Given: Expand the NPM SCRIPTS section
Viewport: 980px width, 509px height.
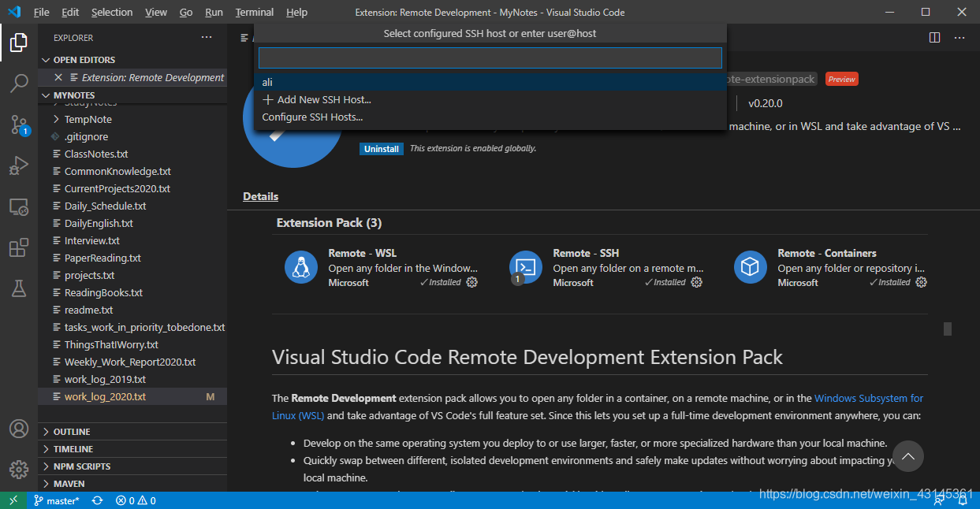Looking at the screenshot, I should click(132, 466).
